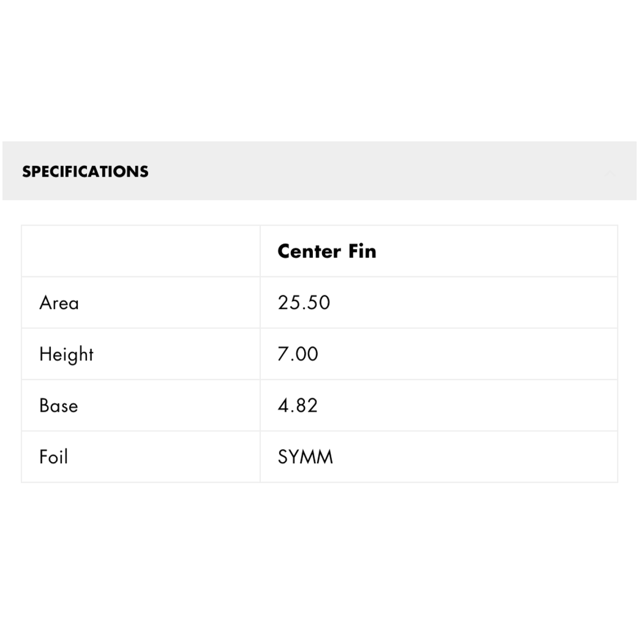Click the SPECIFICATIONS heading text
Viewport: 644px width, 644px height.
click(x=85, y=172)
